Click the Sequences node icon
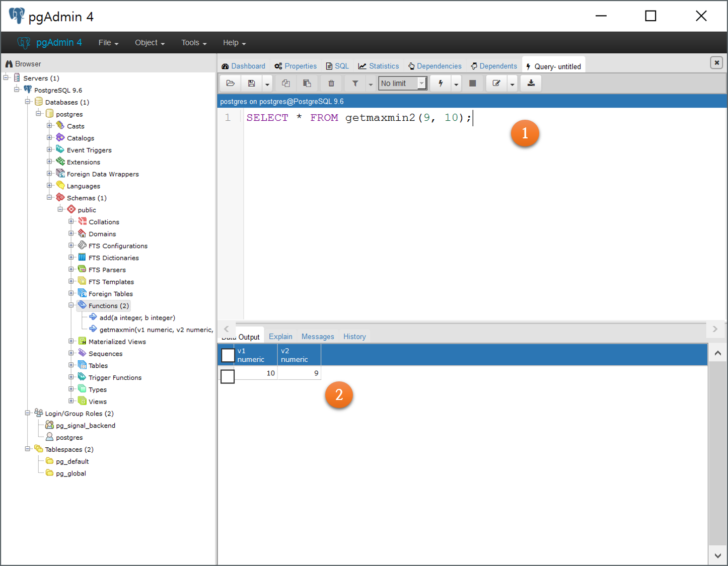The width and height of the screenshot is (728, 566). pyautogui.click(x=83, y=353)
